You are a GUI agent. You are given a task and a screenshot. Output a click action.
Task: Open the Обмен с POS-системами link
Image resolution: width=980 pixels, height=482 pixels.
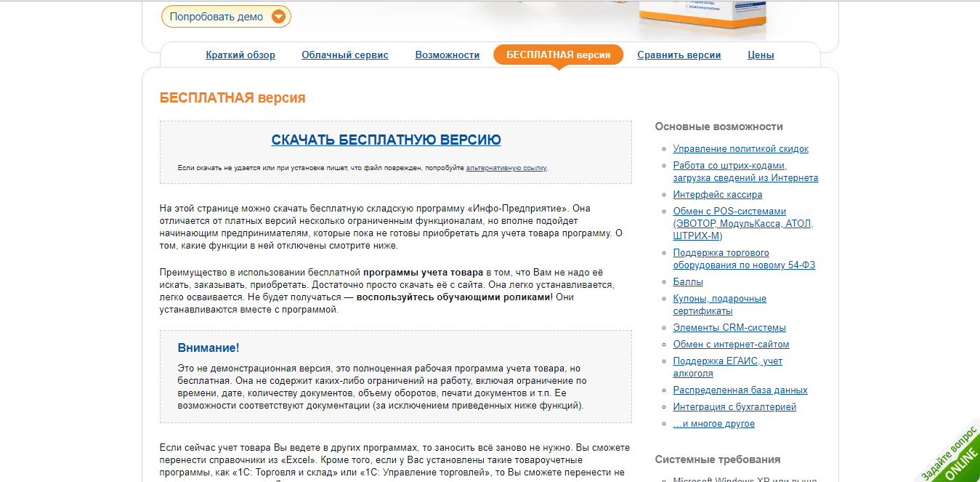729,212
